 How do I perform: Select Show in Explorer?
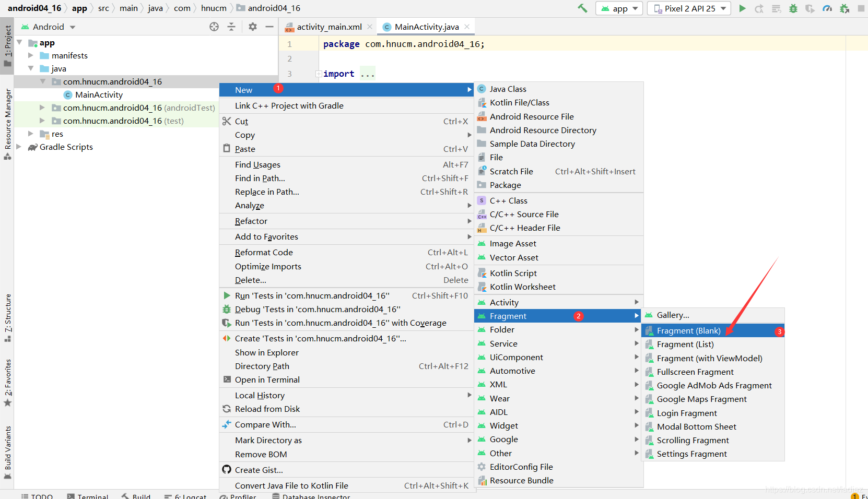[346, 352]
